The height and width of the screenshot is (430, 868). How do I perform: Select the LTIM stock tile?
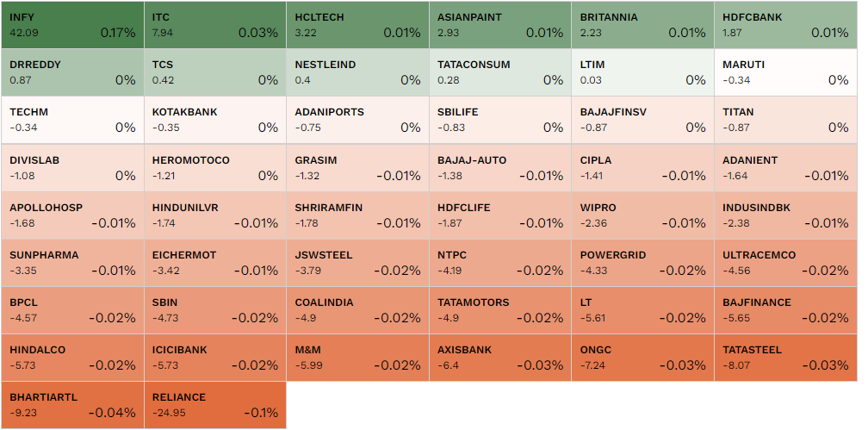642,72
